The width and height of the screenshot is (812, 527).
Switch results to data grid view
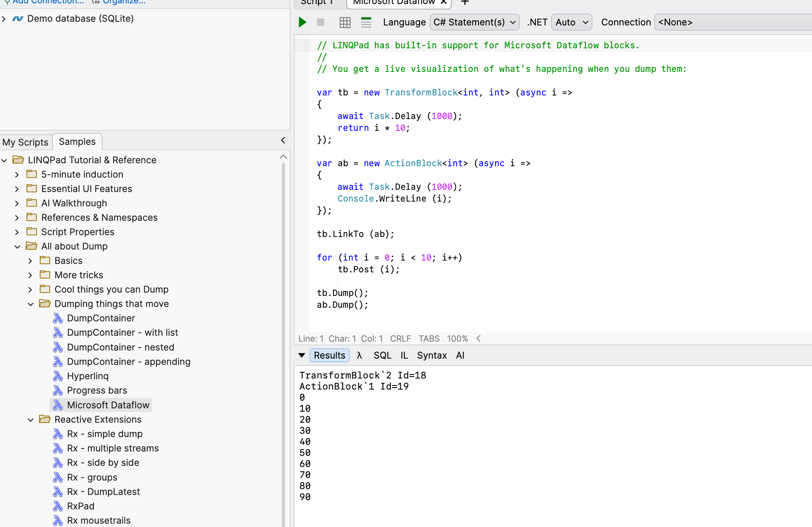[x=345, y=22]
